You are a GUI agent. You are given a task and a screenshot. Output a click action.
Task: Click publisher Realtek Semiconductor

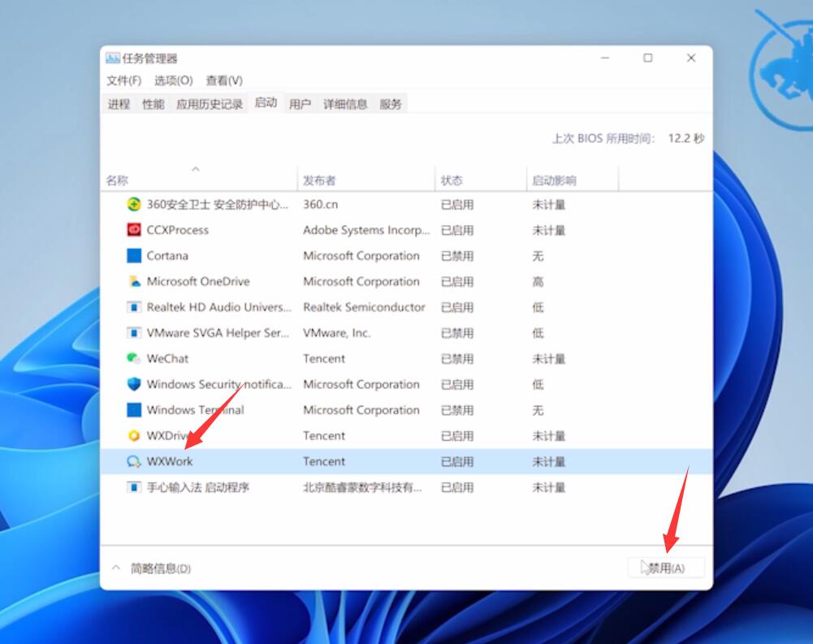364,307
